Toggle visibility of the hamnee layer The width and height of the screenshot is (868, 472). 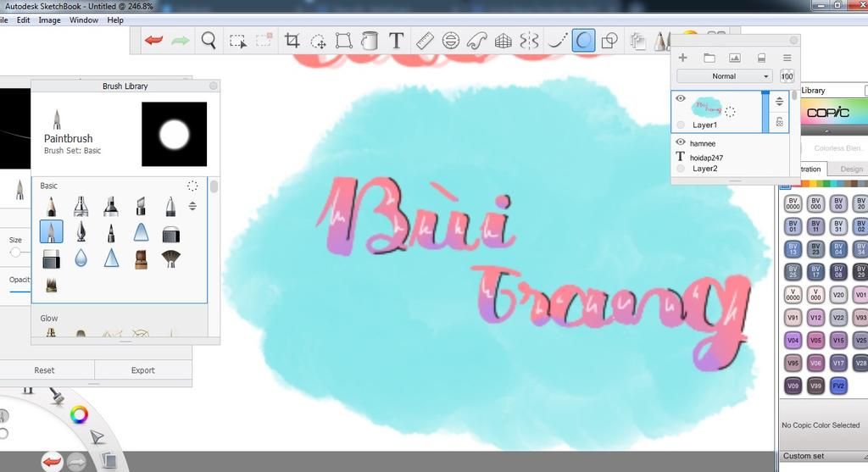point(681,142)
